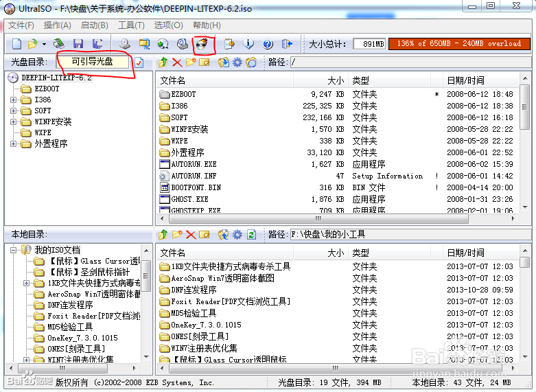The height and width of the screenshot is (392, 536).
Task: Click extract icon in disc pane toolbar
Action: (224, 62)
